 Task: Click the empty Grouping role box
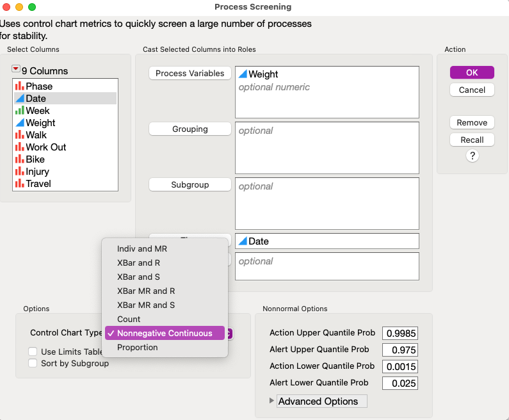point(327,148)
